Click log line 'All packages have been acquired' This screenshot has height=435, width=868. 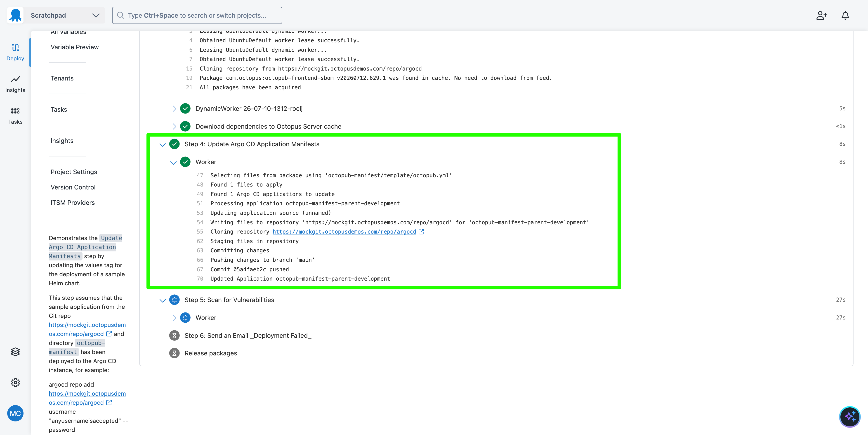click(x=250, y=87)
